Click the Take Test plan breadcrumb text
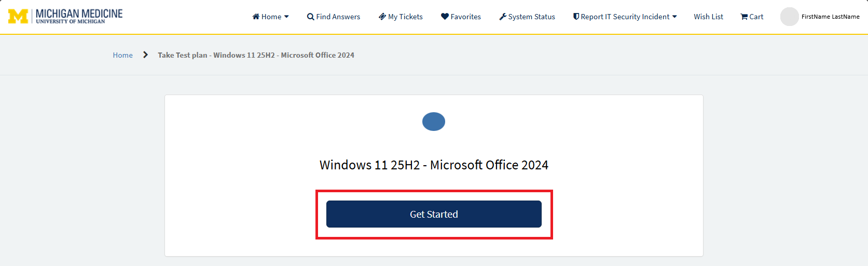 click(x=183, y=55)
